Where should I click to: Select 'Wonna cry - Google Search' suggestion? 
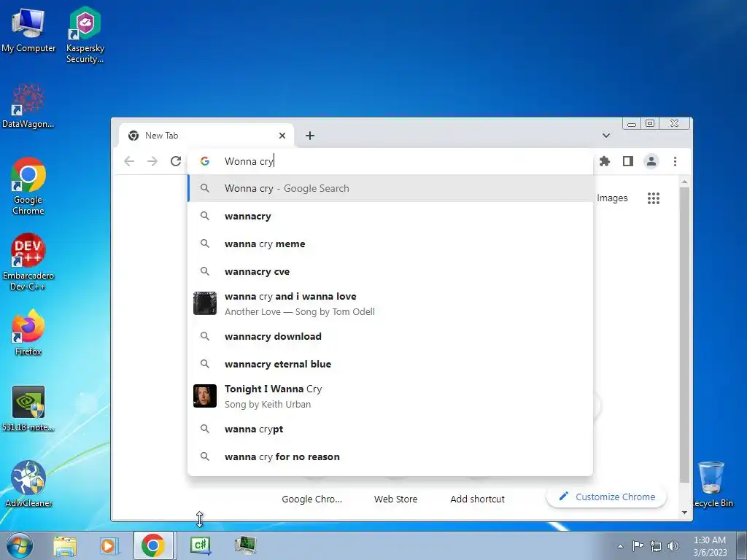pyautogui.click(x=391, y=189)
